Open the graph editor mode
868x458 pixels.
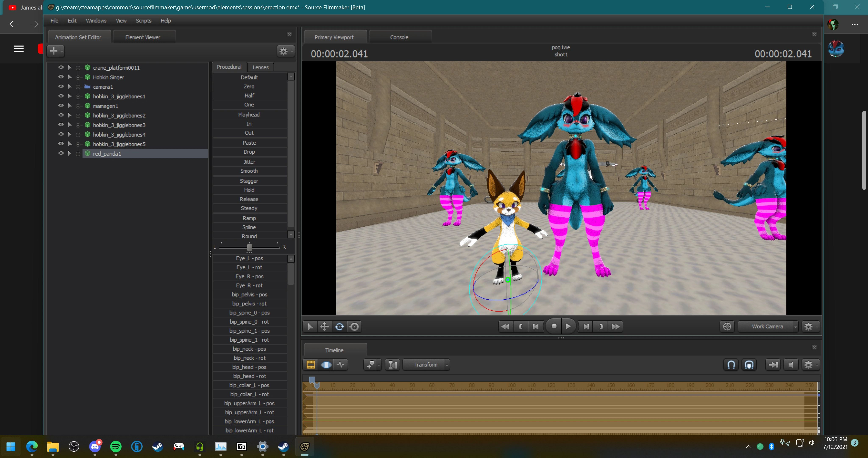coord(341,364)
